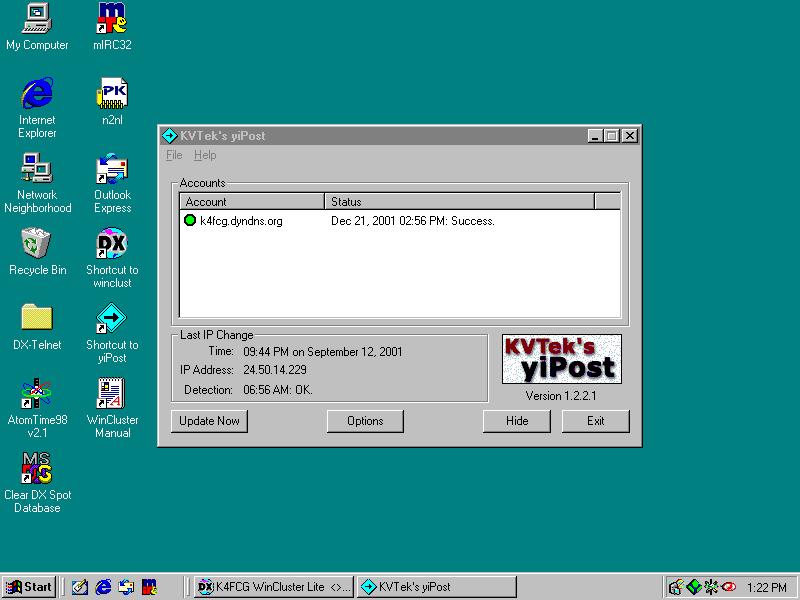Click the Status column header
Image resolution: width=800 pixels, height=600 pixels.
pyautogui.click(x=459, y=202)
